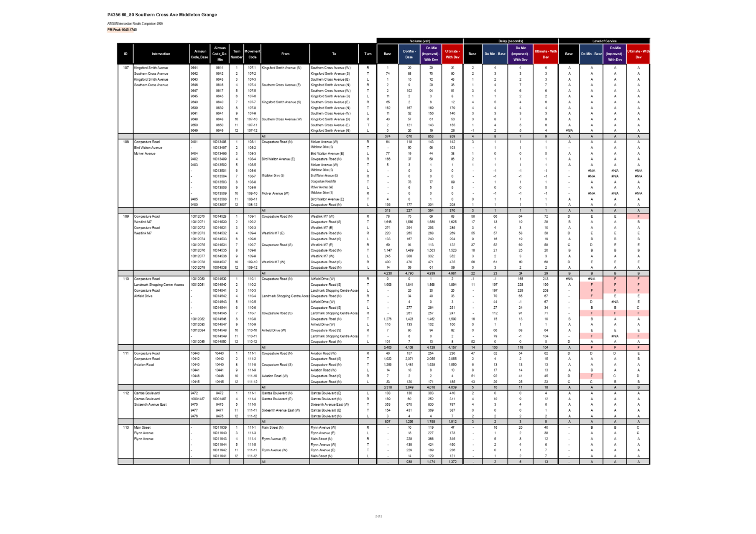Select intersection ID '107'
Screen dimensions: 756x534
[x=125, y=68]
